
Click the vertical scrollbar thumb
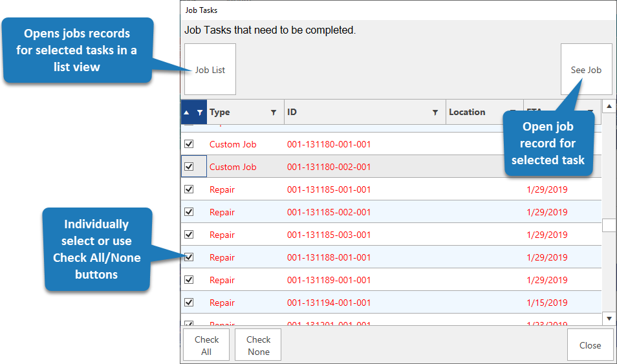coord(609,225)
